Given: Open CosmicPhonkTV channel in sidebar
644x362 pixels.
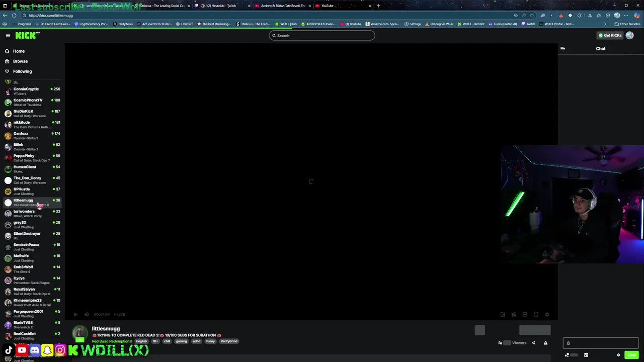Looking at the screenshot, I should 32,102.
